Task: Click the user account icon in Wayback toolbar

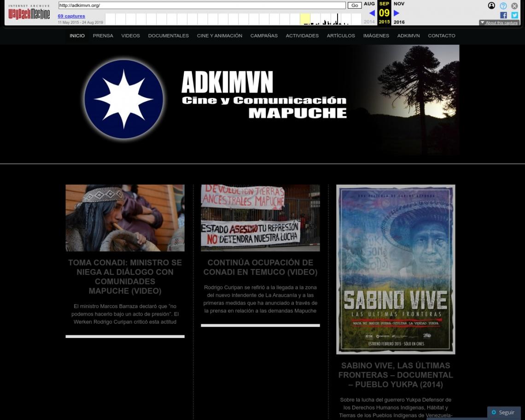Action: [491, 6]
